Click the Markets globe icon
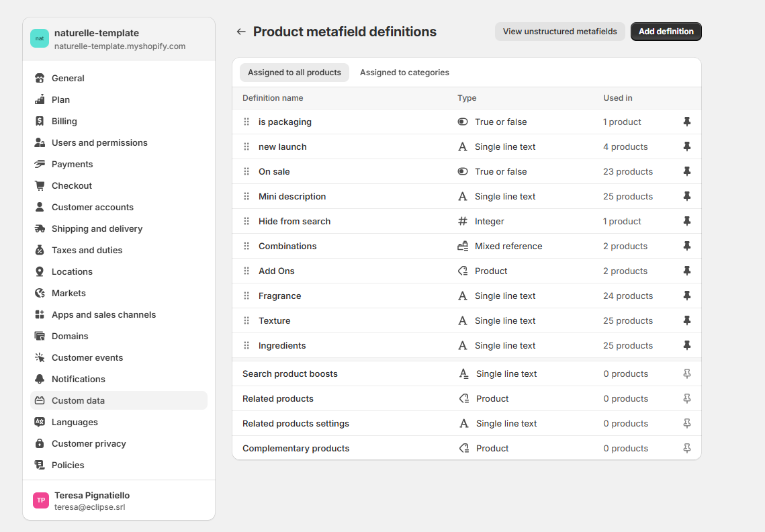Screen dimensions: 765x532 click(40, 294)
